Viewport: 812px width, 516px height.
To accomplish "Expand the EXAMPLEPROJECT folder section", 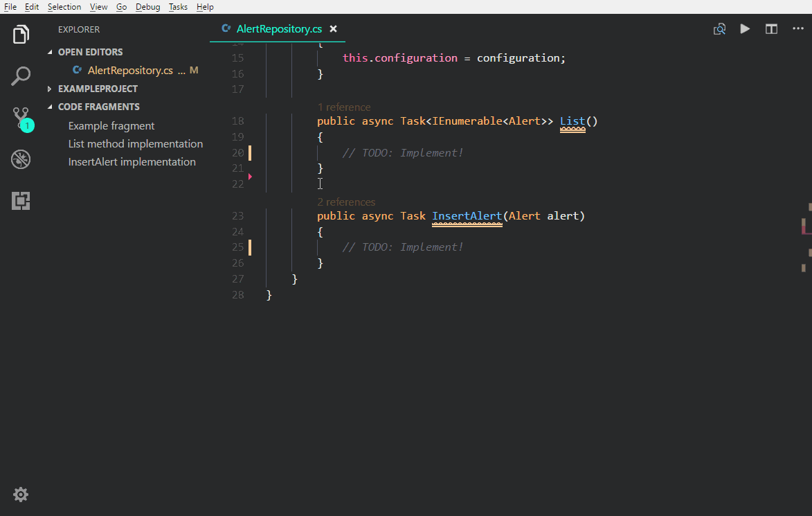I will (97, 89).
